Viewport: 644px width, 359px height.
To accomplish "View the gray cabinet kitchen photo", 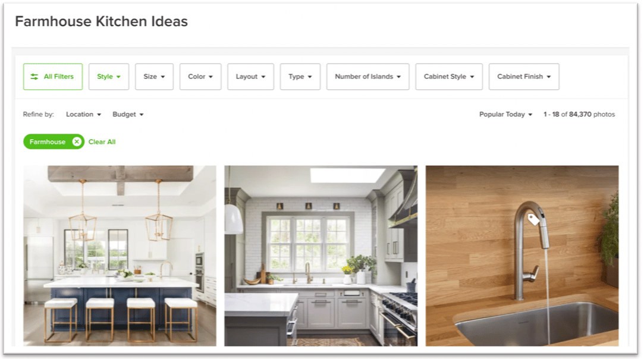I will pos(321,256).
